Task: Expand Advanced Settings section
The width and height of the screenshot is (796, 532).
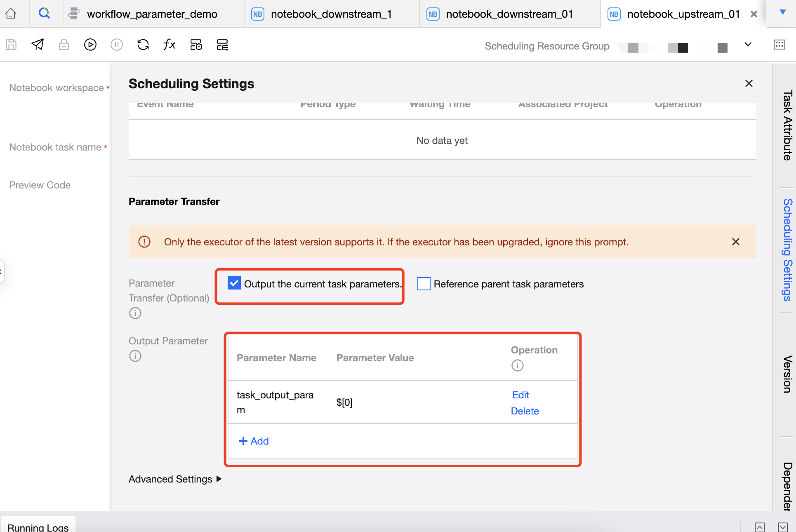Action: coord(175,479)
